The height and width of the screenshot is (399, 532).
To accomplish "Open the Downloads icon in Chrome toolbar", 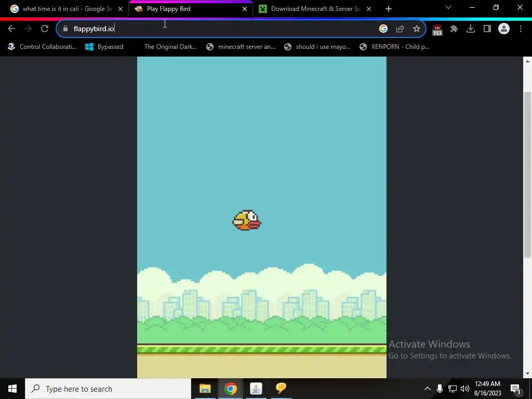I will 471,29.
